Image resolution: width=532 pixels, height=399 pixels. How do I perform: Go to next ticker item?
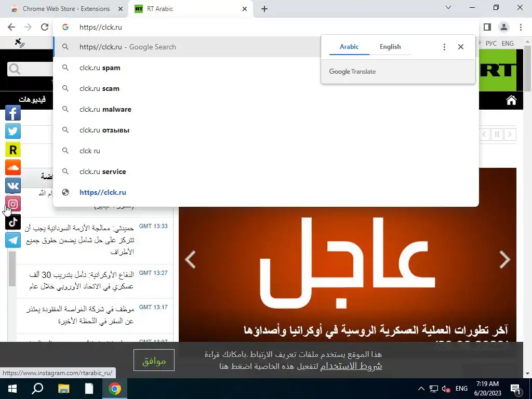[510, 135]
